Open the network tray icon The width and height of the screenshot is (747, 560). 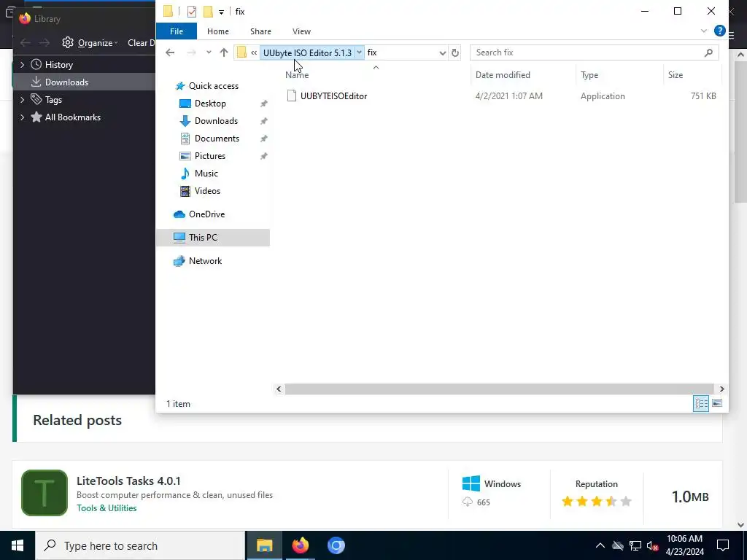point(635,545)
